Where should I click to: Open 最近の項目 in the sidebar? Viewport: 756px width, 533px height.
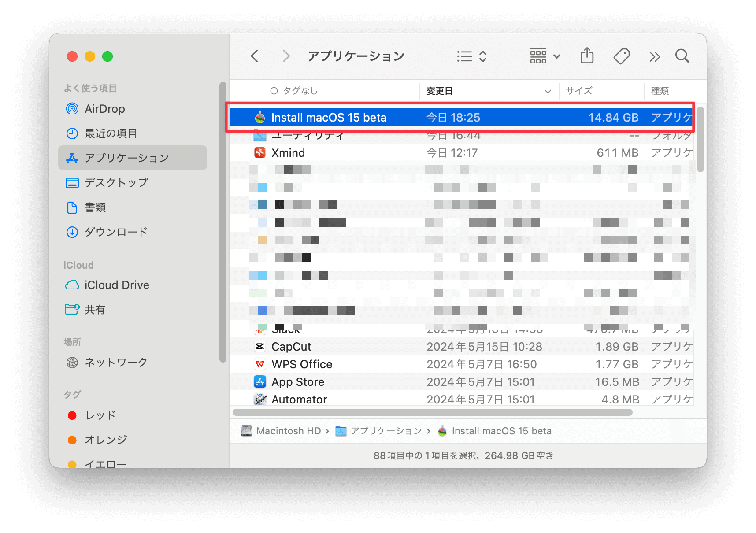[x=132, y=133]
